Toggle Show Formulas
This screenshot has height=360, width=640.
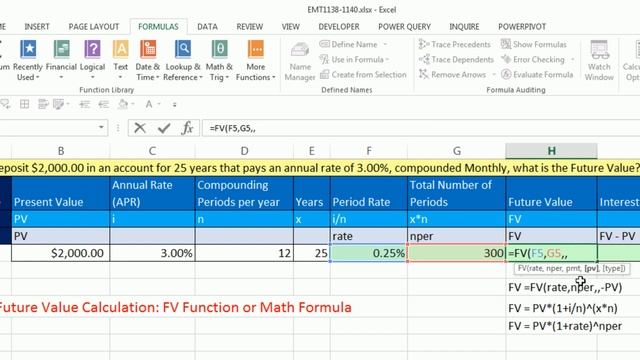pos(534,44)
